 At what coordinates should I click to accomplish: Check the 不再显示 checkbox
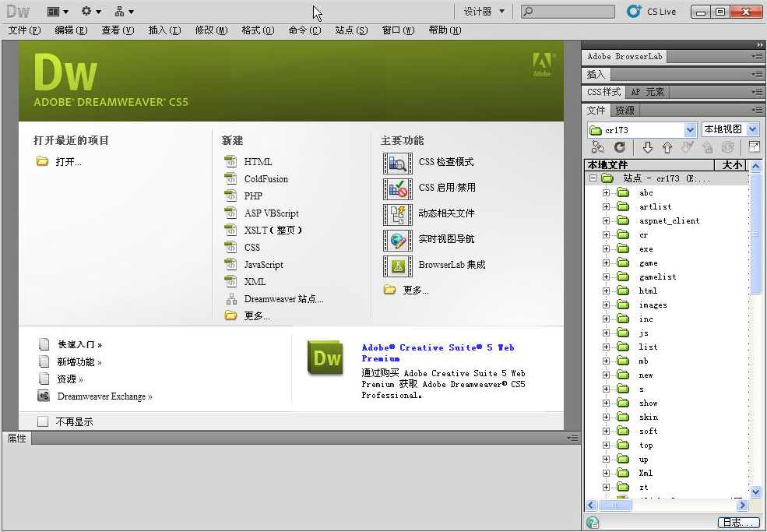click(43, 421)
